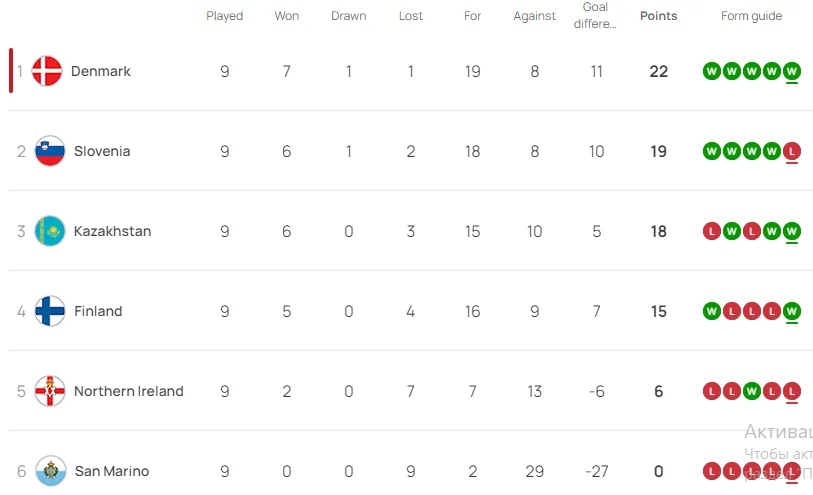Sort table by Points column header

click(658, 16)
